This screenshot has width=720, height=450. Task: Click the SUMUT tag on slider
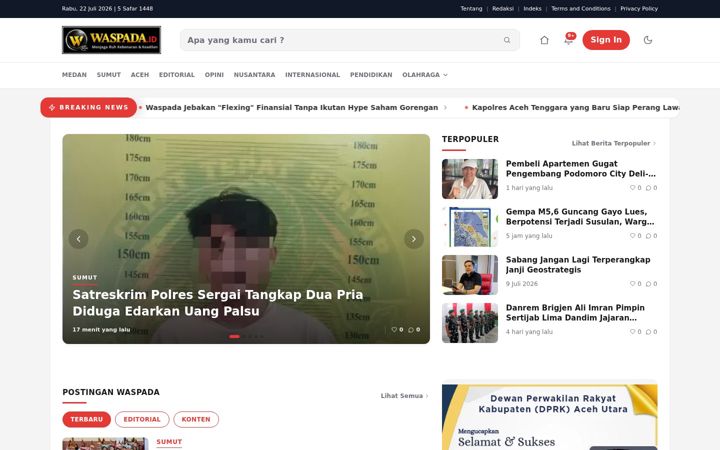click(85, 277)
